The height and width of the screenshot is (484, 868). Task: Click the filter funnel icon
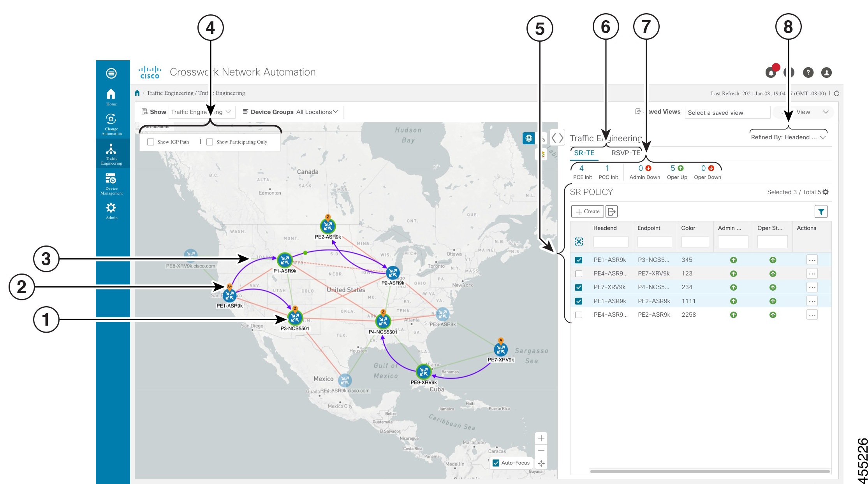tap(821, 212)
